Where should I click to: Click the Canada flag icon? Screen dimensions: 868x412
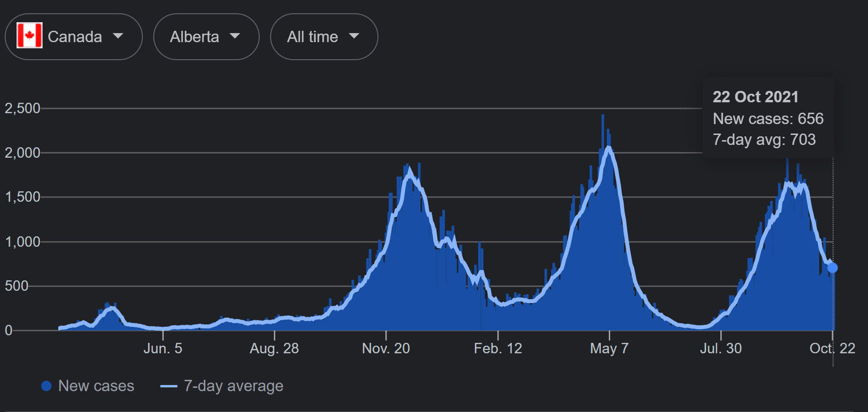[29, 36]
